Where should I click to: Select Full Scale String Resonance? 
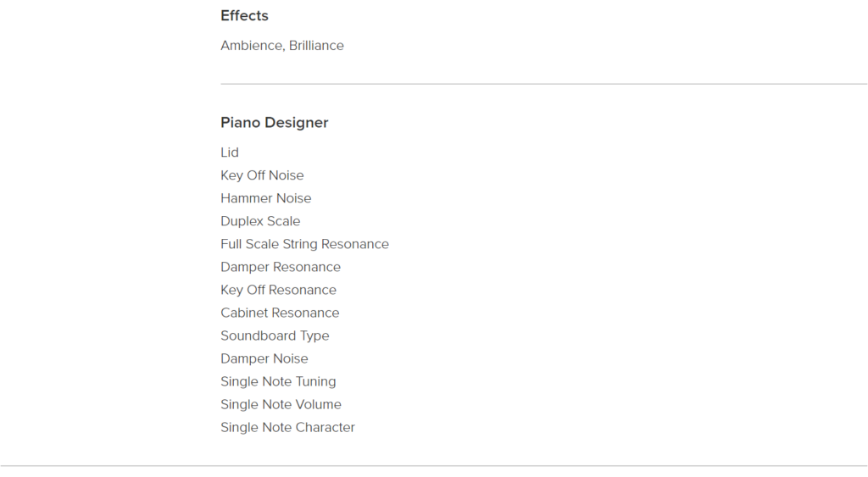pos(304,244)
